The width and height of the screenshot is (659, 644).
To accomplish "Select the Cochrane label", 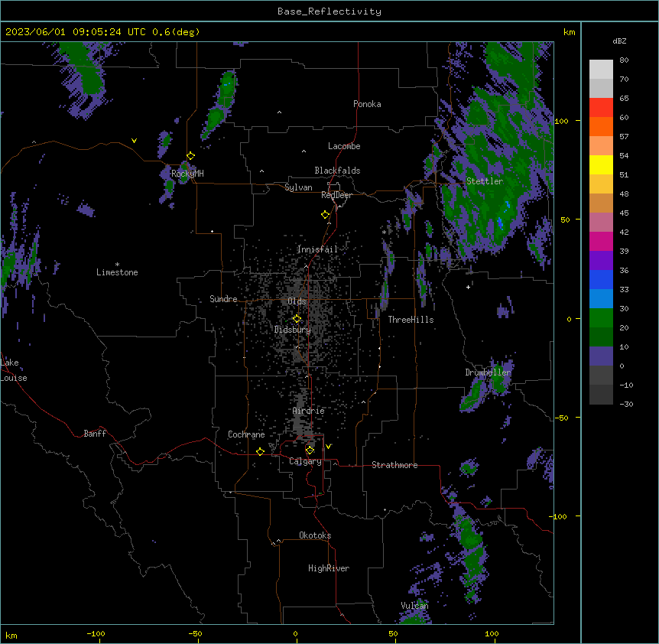I will coord(246,434).
